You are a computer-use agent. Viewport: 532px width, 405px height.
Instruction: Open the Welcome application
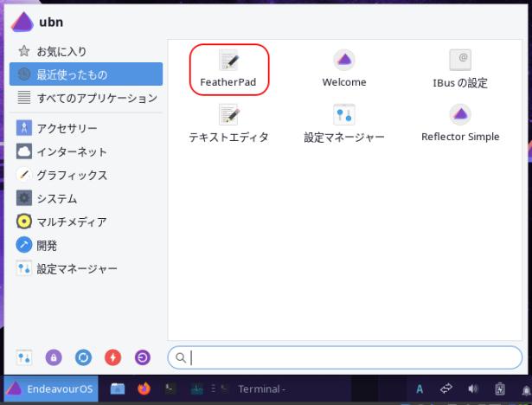(344, 69)
